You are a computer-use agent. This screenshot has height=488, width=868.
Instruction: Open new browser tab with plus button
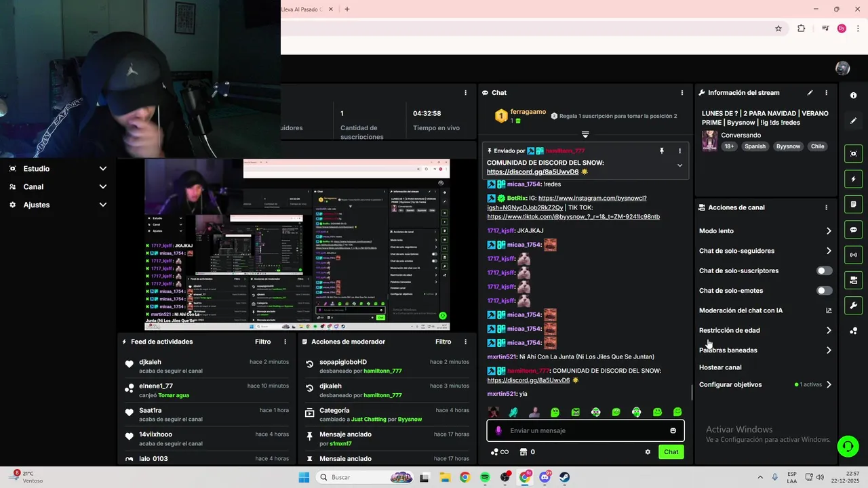click(347, 9)
